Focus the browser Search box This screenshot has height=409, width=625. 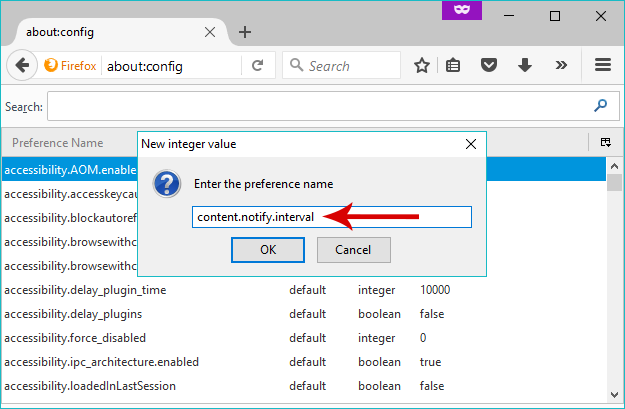click(342, 65)
